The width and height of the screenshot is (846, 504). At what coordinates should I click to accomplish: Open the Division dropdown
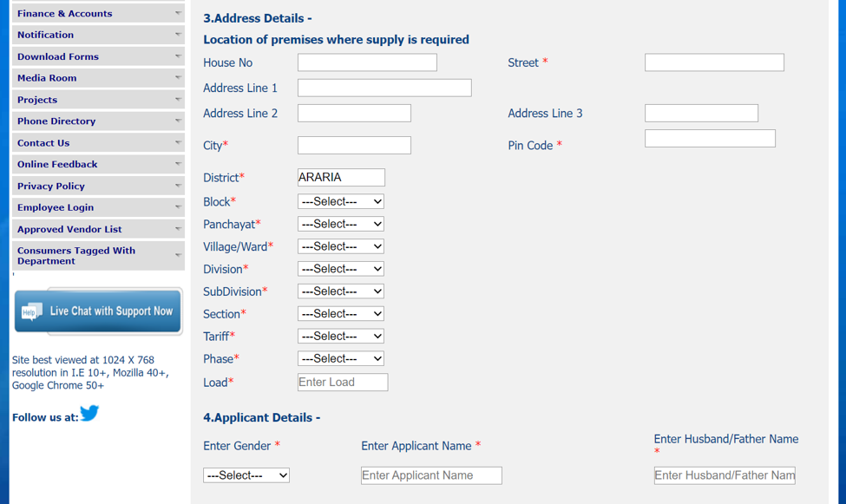coord(340,268)
